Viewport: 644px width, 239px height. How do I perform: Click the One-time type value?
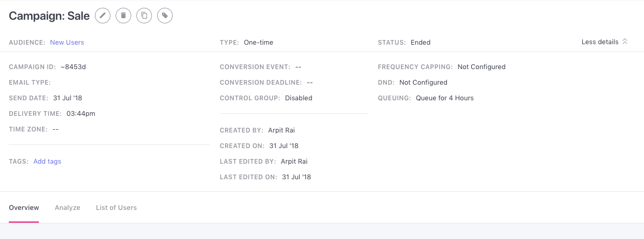[x=258, y=43]
